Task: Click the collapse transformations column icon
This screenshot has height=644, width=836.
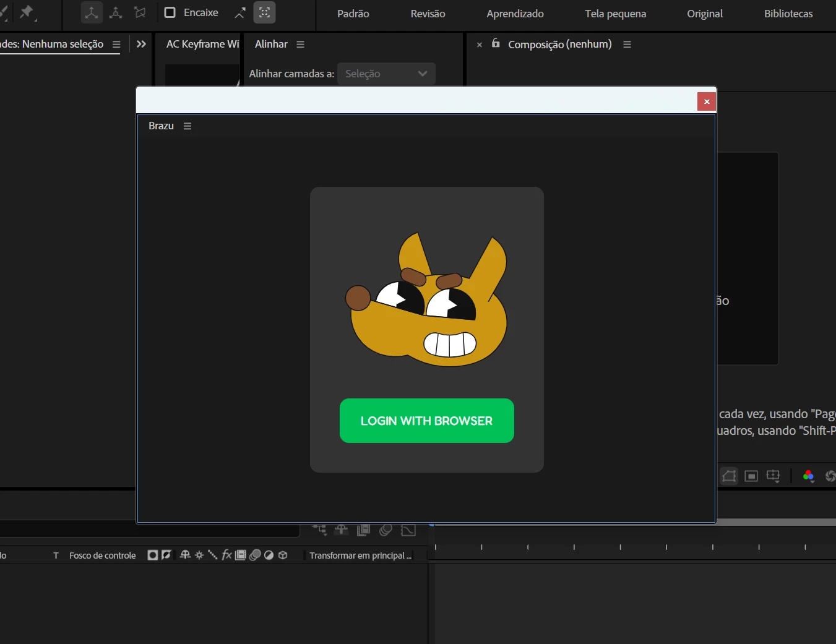Action: click(x=199, y=555)
